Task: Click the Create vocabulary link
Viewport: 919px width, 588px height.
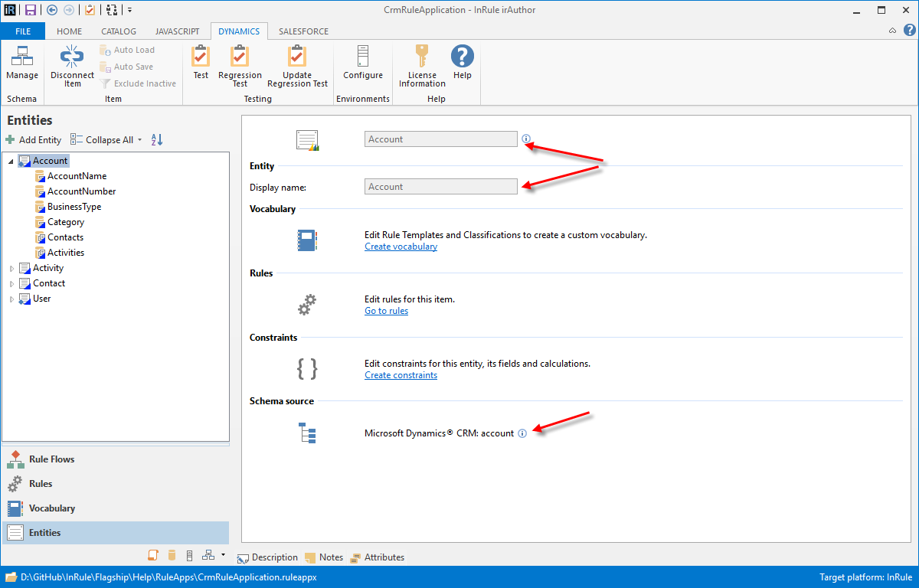Action: pos(401,247)
